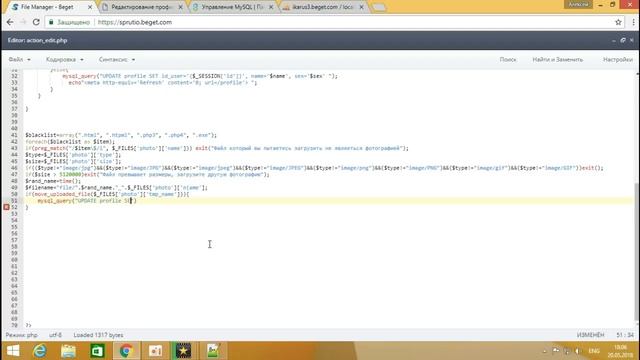This screenshot has height=360, width=640.
Task: Open the Windows Start menu
Action: point(13,351)
